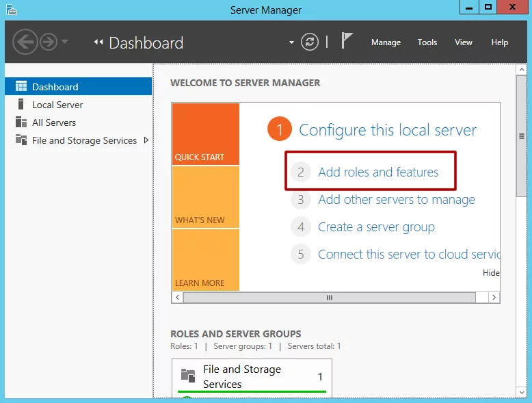The image size is (532, 403).
Task: Click the forward navigation arrow icon
Action: point(48,42)
